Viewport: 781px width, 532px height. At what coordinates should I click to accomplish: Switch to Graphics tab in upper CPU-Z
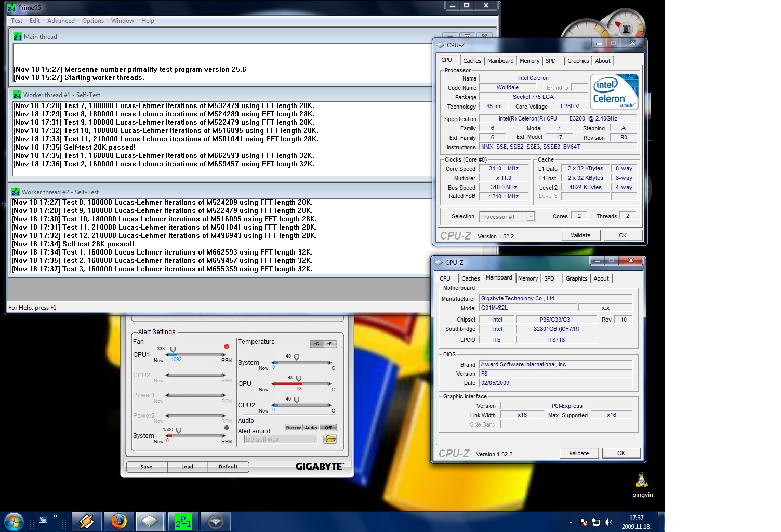point(578,61)
